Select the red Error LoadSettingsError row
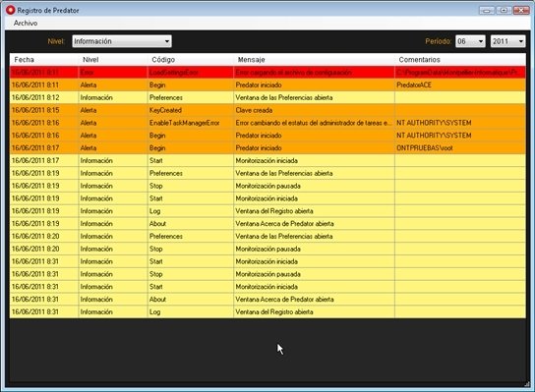Viewport: 535px width, 392px height. coord(267,73)
